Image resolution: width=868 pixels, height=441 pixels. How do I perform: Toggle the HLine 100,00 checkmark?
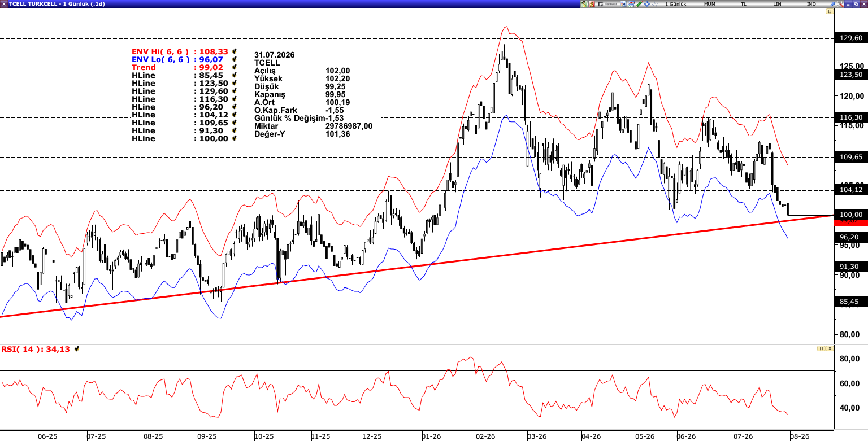[234, 138]
